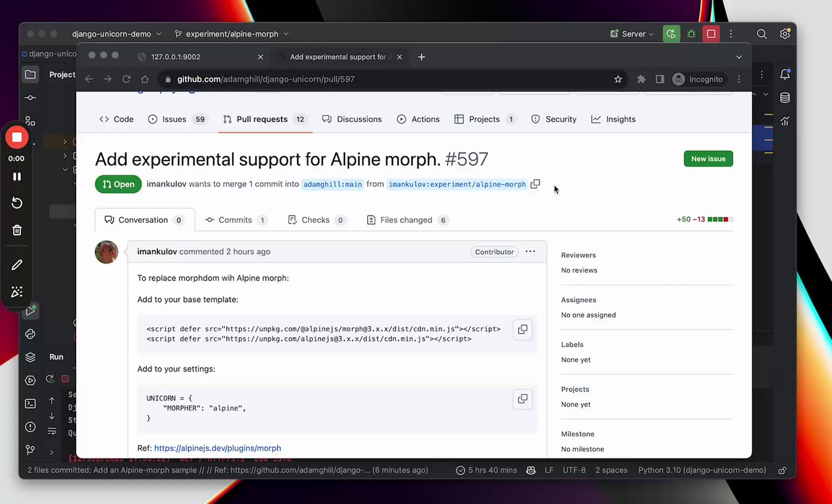Click the confetti effects icon in recorder

[x=17, y=292]
